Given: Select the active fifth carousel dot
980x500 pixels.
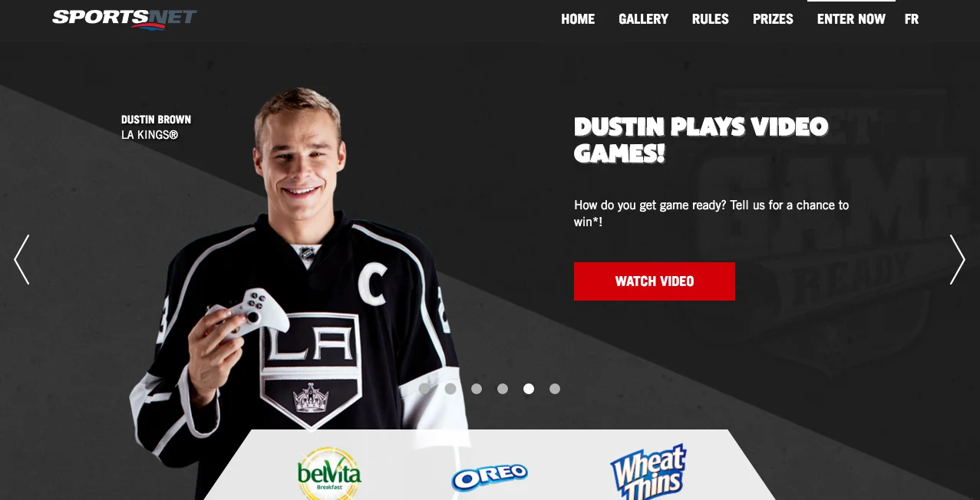Looking at the screenshot, I should pos(529,389).
